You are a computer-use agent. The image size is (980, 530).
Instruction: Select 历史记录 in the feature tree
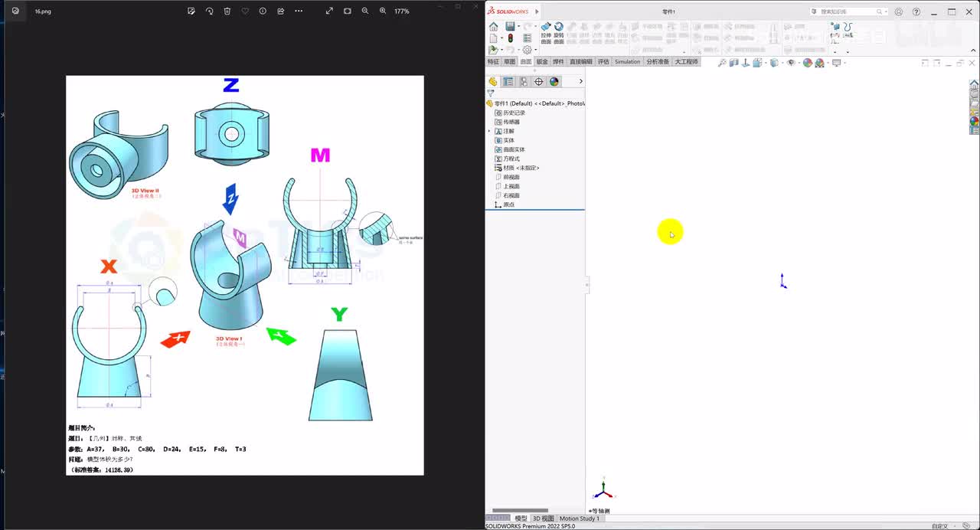tap(510, 113)
